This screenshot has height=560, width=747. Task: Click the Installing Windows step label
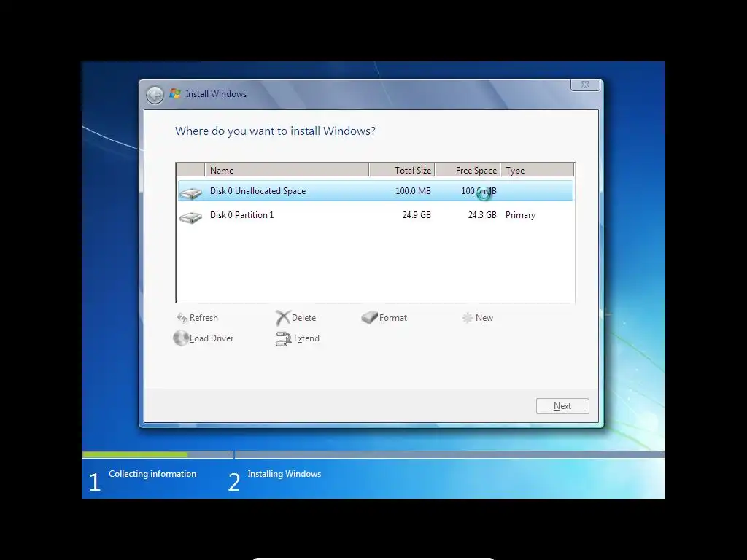pos(285,474)
